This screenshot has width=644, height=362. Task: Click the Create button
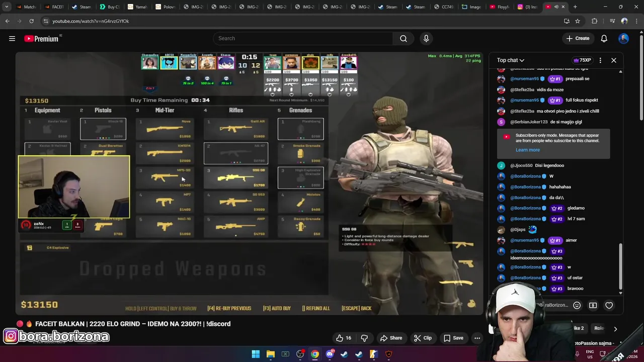tap(578, 39)
